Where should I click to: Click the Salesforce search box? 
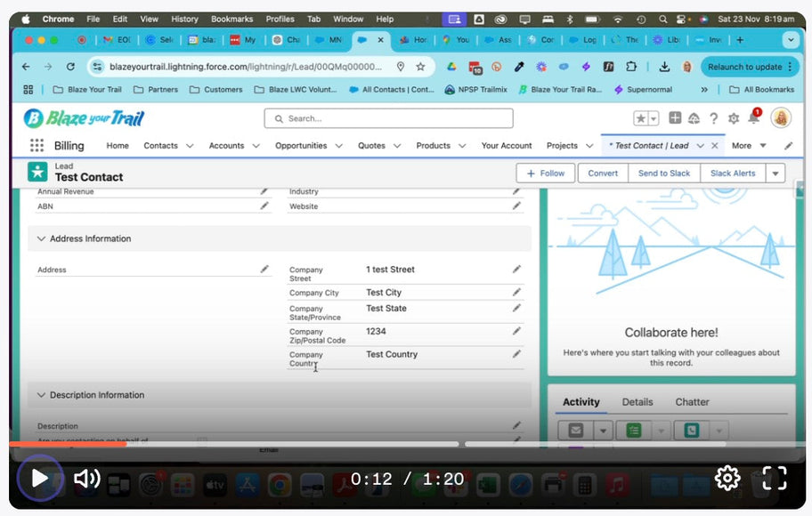[388, 118]
